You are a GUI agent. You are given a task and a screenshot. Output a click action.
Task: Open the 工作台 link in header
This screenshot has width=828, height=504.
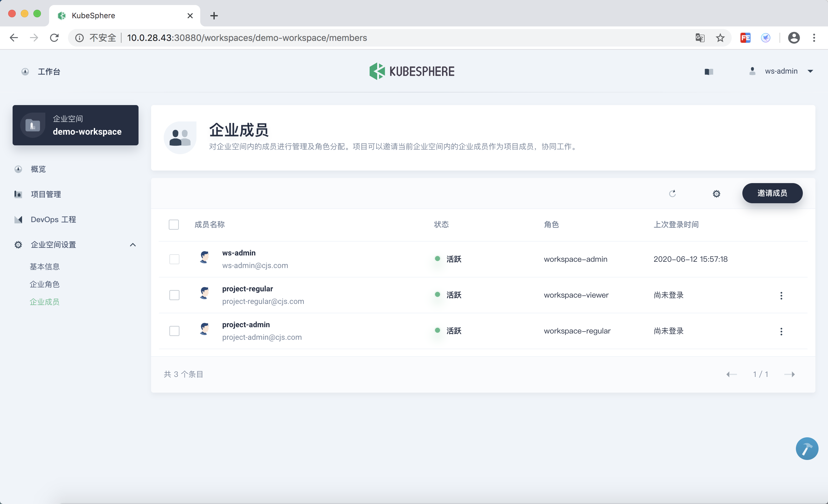(x=48, y=71)
